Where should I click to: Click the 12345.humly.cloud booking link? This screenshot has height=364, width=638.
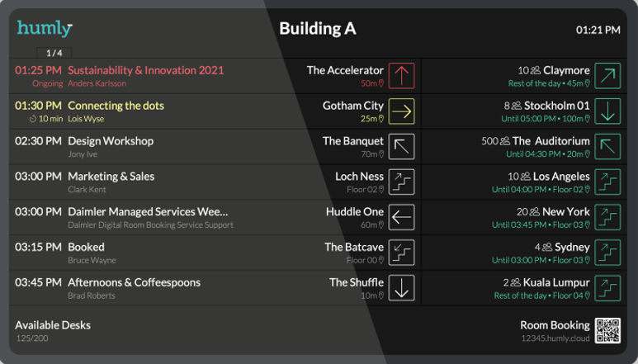coord(555,338)
